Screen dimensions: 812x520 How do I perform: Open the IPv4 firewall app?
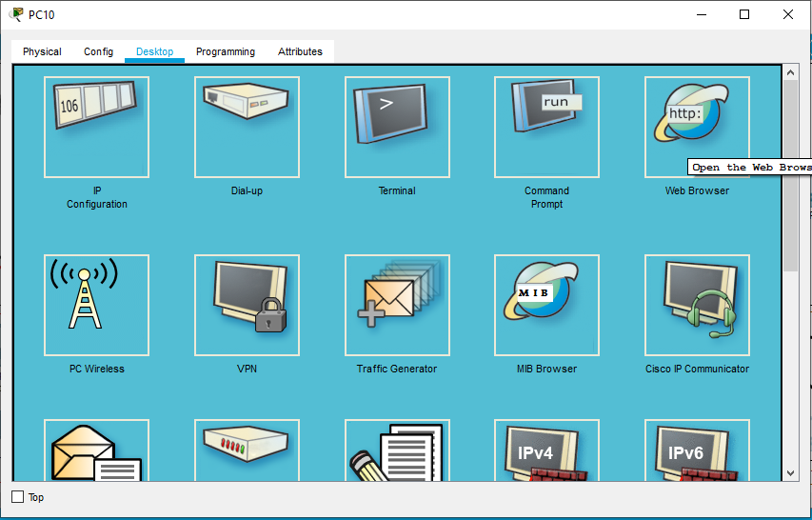point(546,450)
